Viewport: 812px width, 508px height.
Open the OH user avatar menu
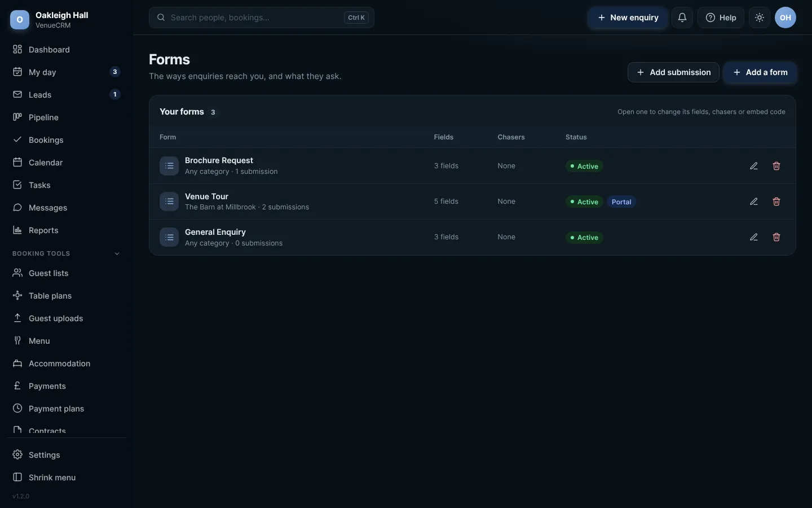click(x=785, y=17)
